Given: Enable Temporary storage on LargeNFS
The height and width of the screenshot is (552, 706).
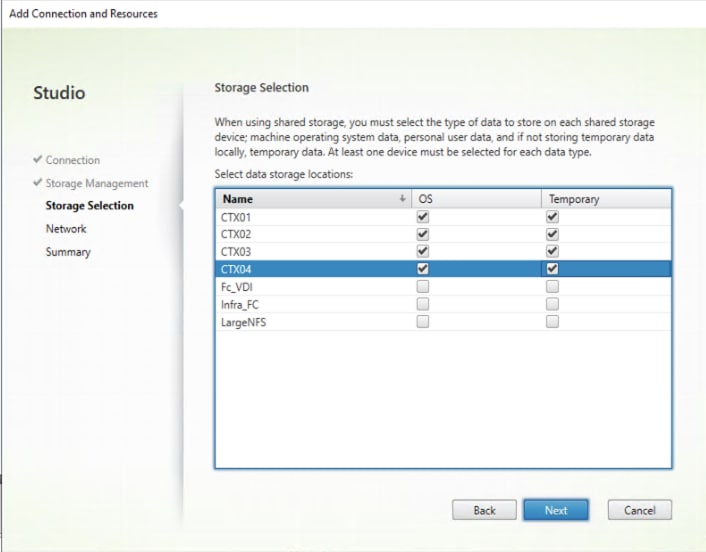Looking at the screenshot, I should pyautogui.click(x=552, y=321).
